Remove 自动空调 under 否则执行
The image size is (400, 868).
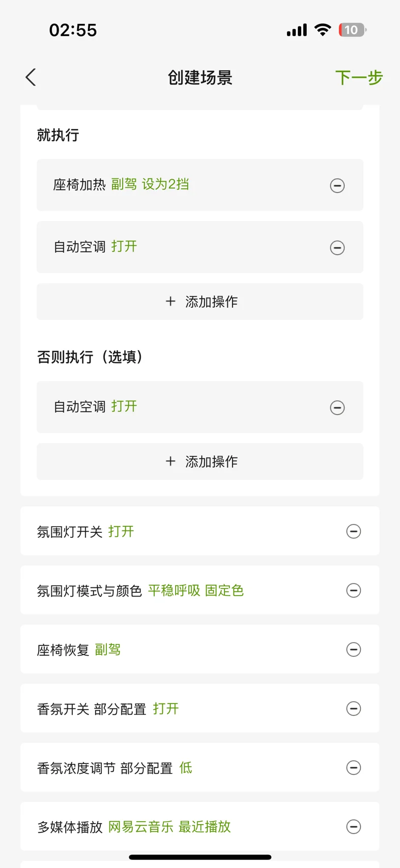click(x=337, y=408)
